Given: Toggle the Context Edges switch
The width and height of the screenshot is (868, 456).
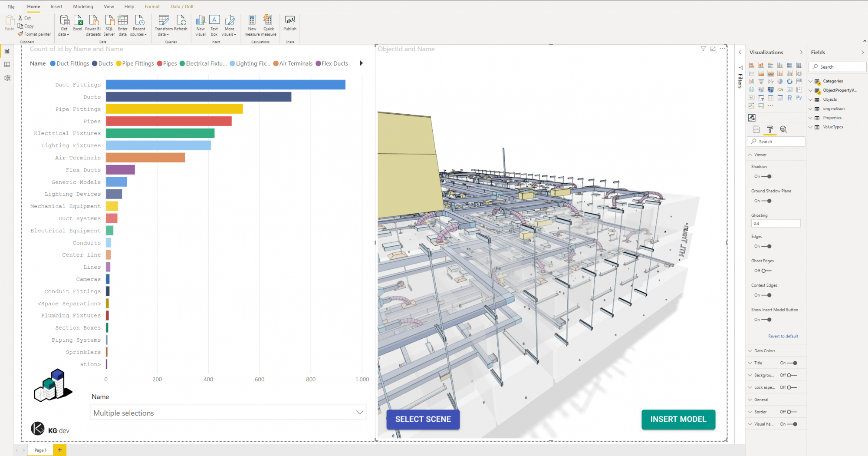Looking at the screenshot, I should coord(766,295).
